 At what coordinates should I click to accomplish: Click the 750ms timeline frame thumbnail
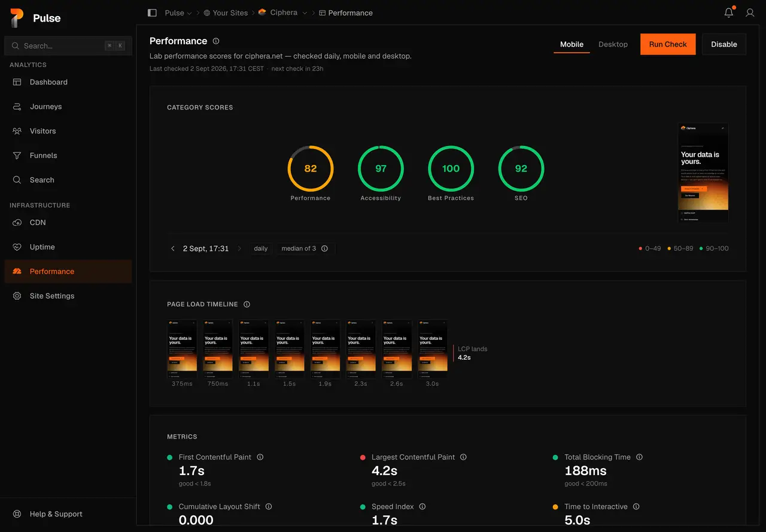(218, 349)
